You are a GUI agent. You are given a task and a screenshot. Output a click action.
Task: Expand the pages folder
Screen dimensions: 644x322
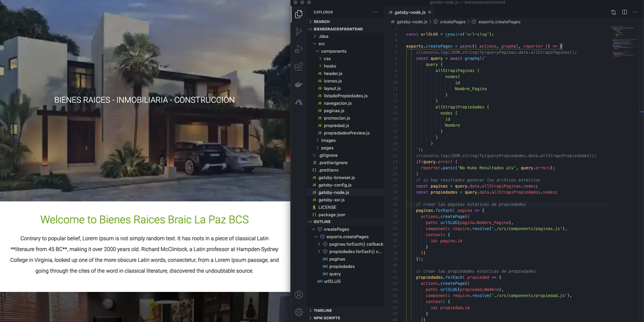point(347,148)
